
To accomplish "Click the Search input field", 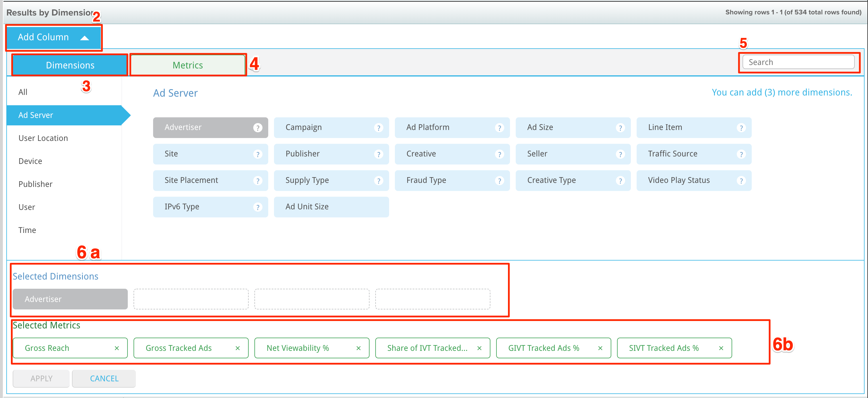I will tap(798, 62).
